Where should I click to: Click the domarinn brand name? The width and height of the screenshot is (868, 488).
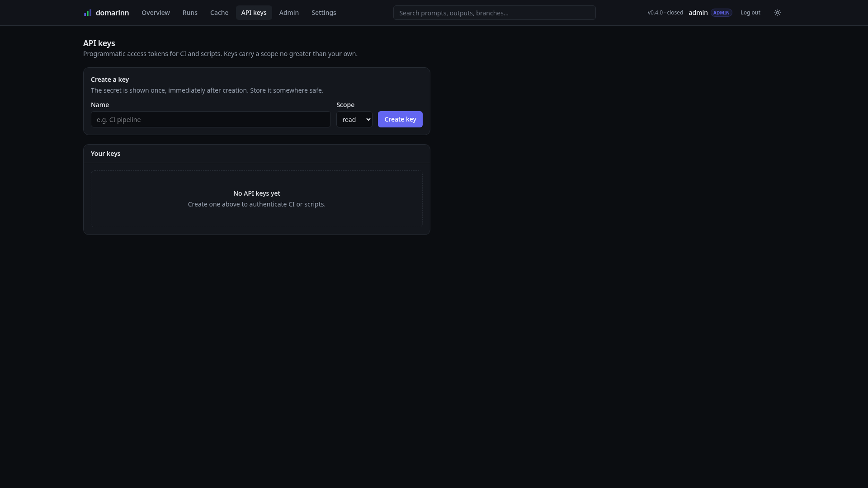pos(112,13)
